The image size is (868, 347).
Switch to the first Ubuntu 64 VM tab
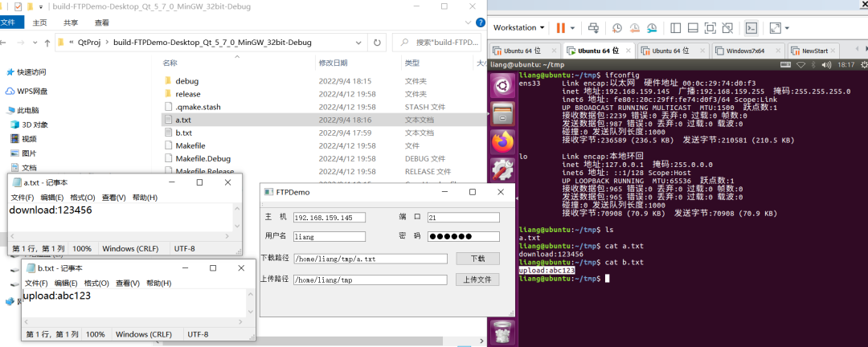pos(526,51)
